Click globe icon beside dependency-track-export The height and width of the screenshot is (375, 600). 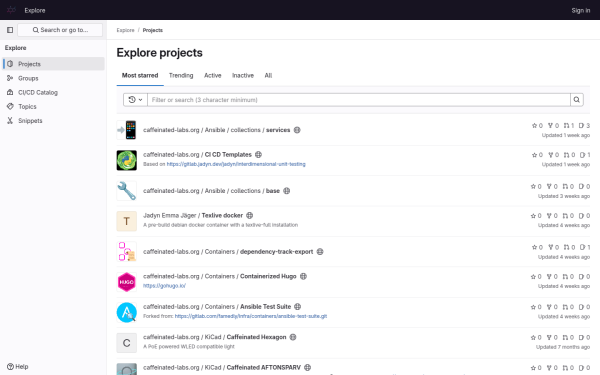click(320, 251)
